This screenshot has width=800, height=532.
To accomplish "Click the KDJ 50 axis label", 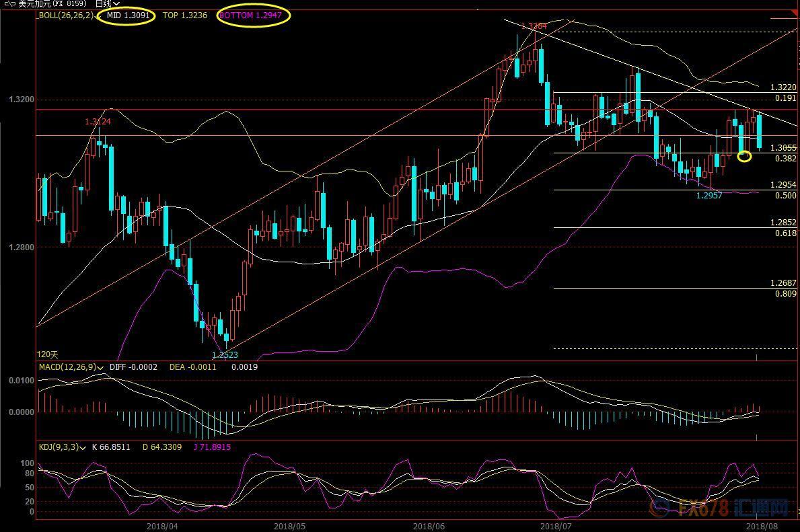I will (x=30, y=488).
